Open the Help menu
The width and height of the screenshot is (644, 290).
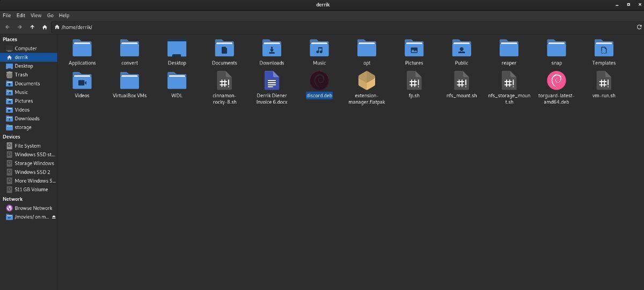(x=64, y=16)
